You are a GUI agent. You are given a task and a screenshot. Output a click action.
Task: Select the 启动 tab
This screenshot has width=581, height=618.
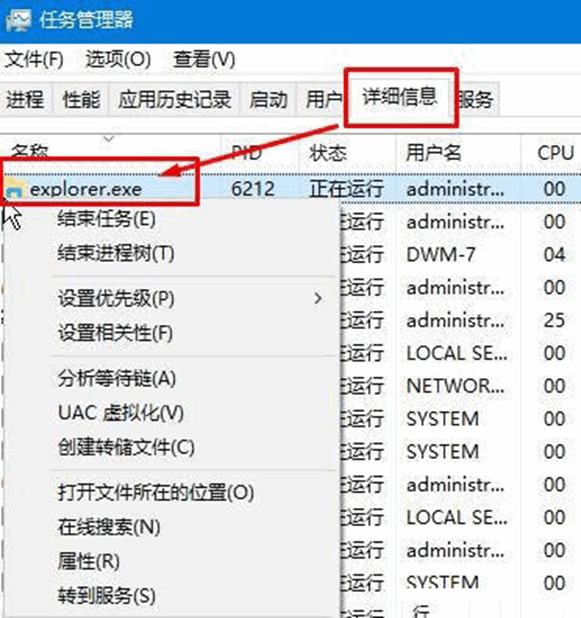pos(268,99)
